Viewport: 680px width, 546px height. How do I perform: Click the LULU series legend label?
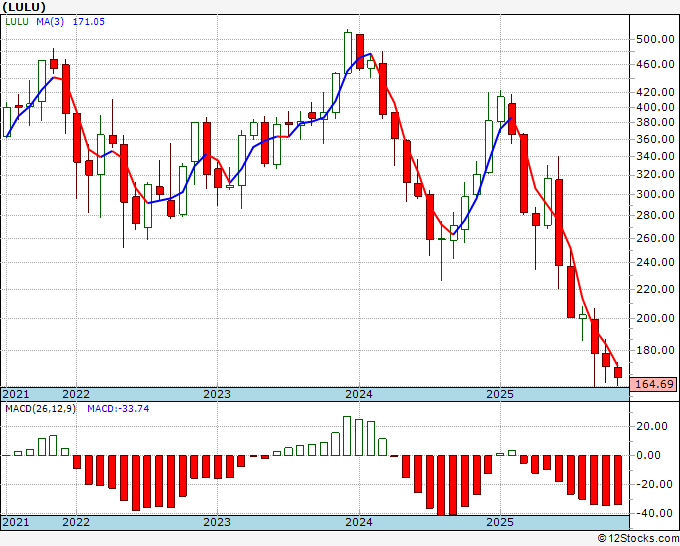click(x=17, y=22)
